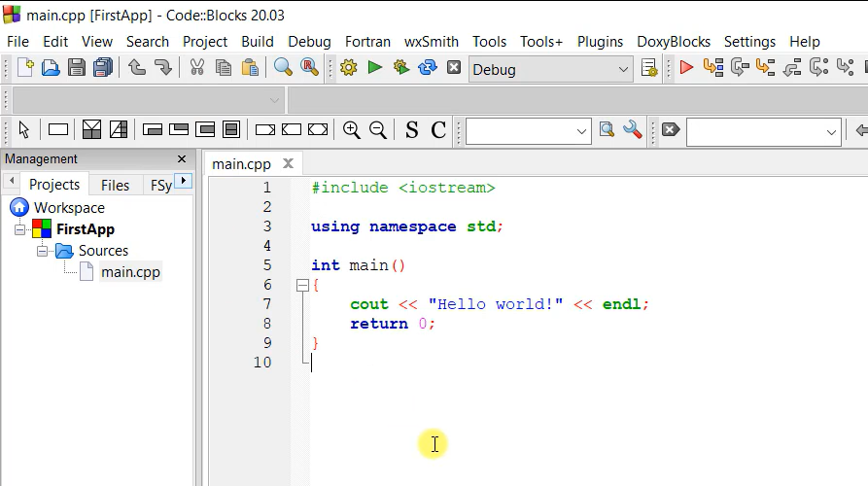Start debugger with red arrow
The image size is (868, 486).
tap(686, 68)
